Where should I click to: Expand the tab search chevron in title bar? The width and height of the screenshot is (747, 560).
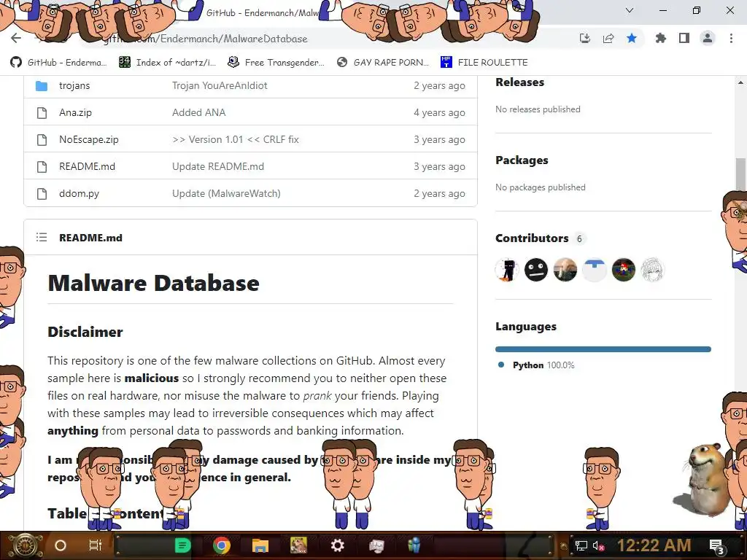coord(630,10)
